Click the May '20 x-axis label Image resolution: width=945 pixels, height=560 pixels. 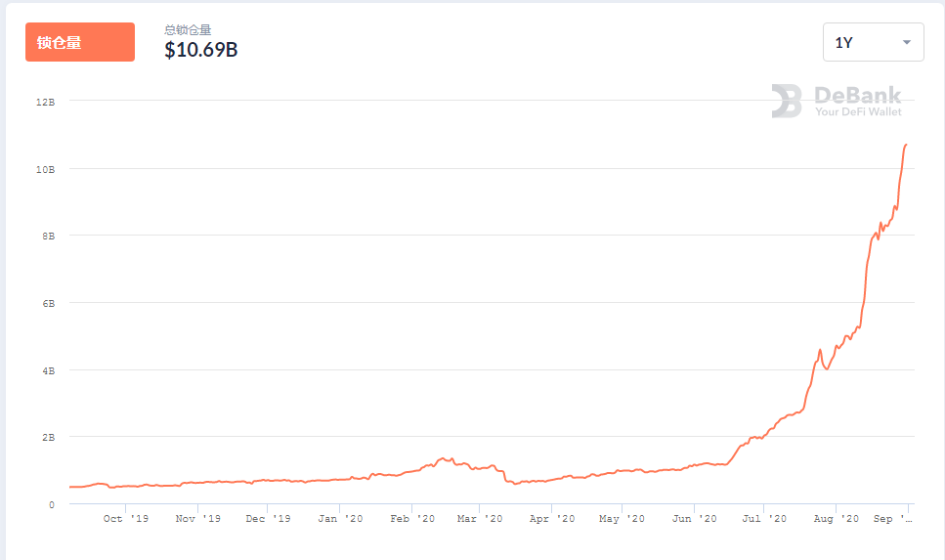pos(622,519)
